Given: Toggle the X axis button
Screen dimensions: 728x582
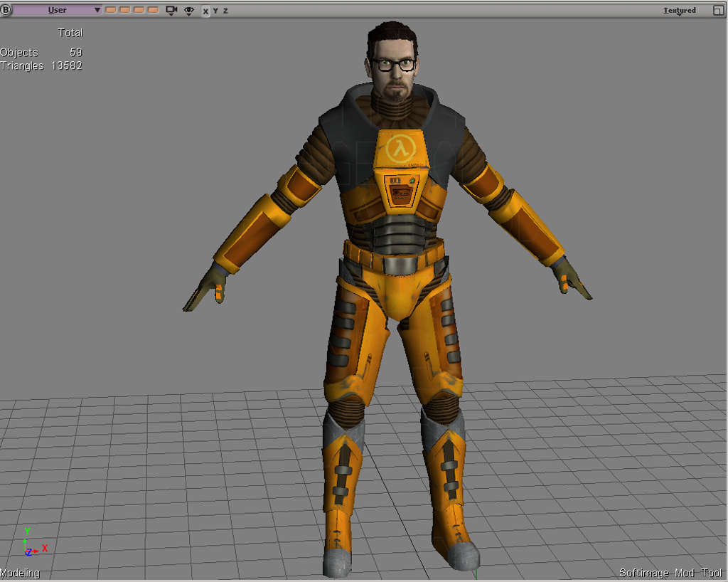Looking at the screenshot, I should [x=205, y=11].
